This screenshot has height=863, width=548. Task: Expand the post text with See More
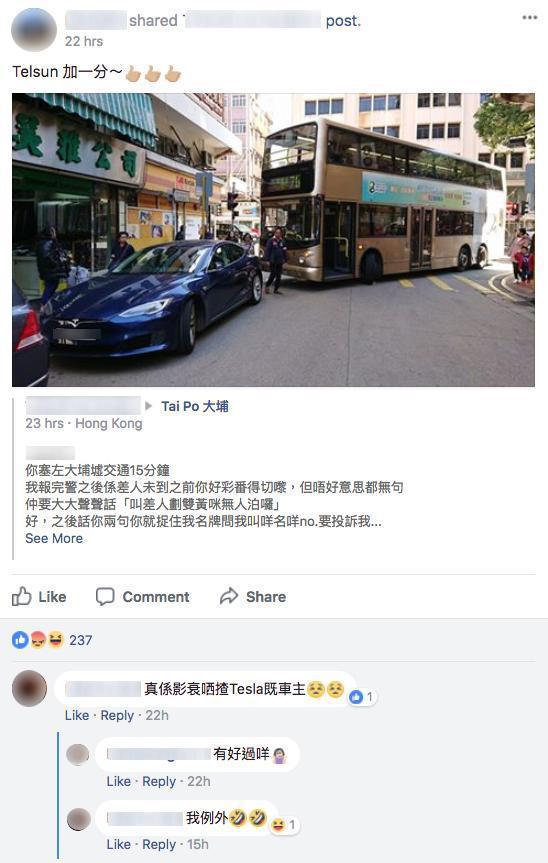(54, 538)
